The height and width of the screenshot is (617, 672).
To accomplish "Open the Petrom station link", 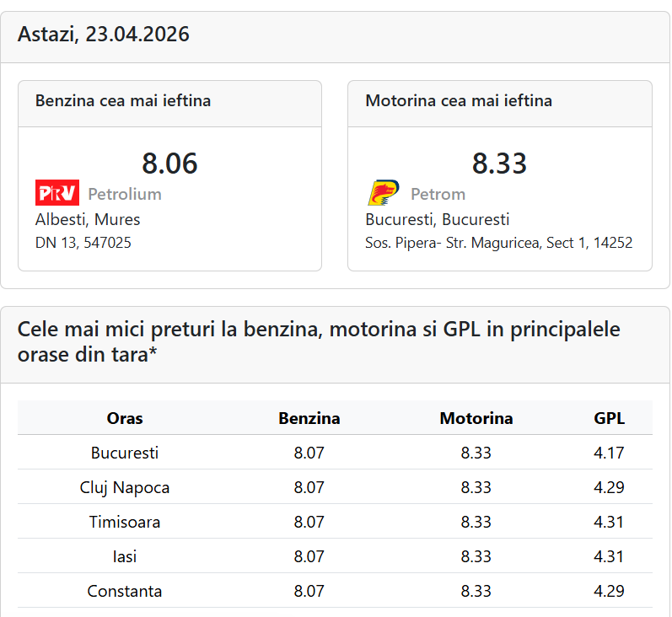I will tap(438, 194).
